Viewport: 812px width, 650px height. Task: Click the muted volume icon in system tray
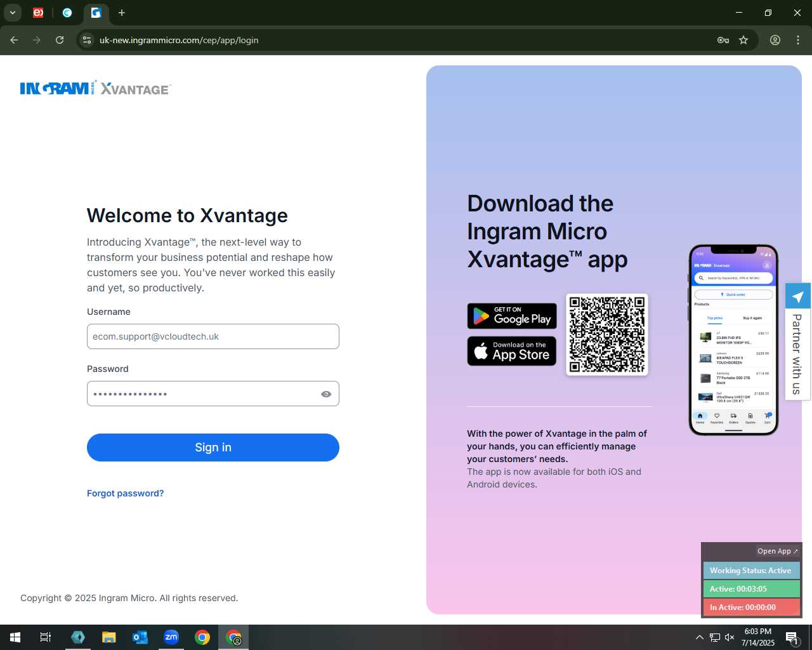pyautogui.click(x=730, y=637)
